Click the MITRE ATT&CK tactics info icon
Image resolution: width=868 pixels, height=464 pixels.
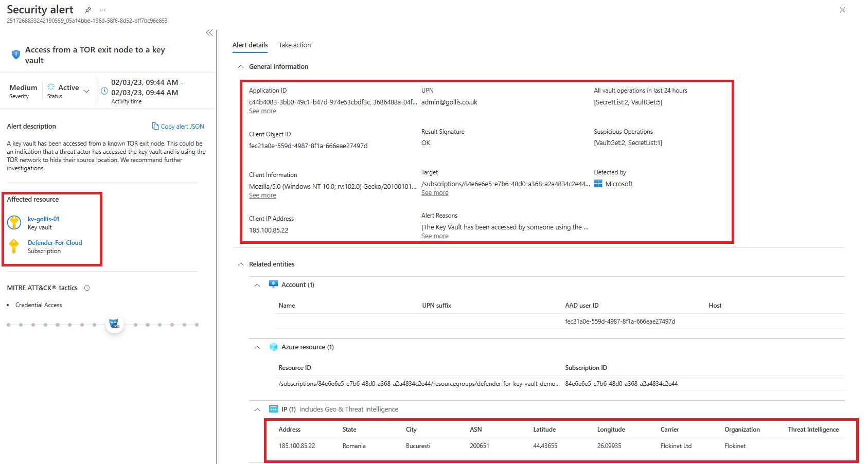tap(87, 288)
